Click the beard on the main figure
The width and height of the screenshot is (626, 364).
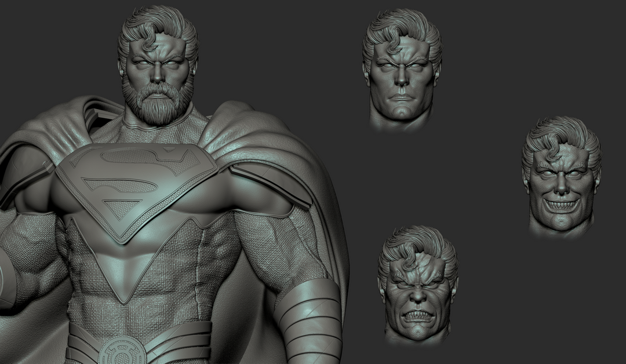coord(158,104)
